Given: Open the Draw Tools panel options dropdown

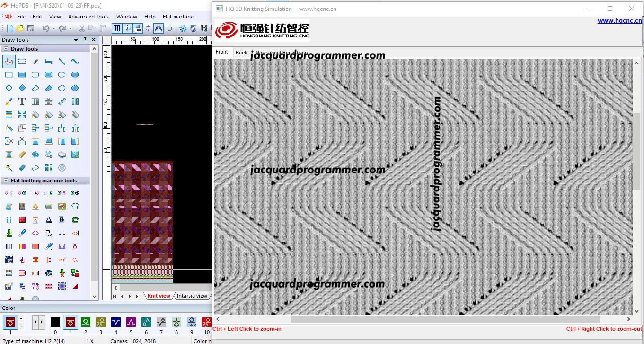Looking at the screenshot, I should tap(76, 40).
